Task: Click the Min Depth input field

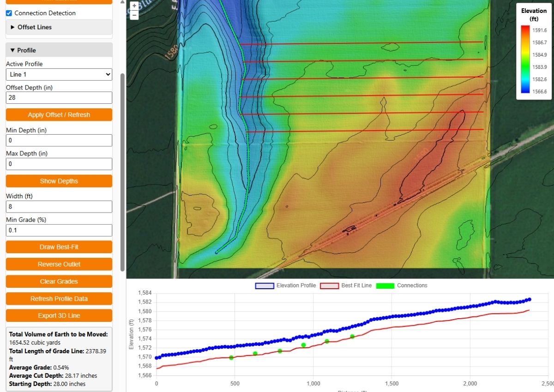Action: (59, 141)
